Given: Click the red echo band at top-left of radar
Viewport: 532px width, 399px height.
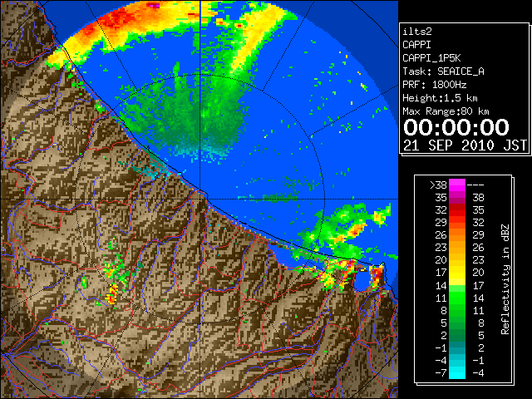Looking at the screenshot, I should (117, 20).
